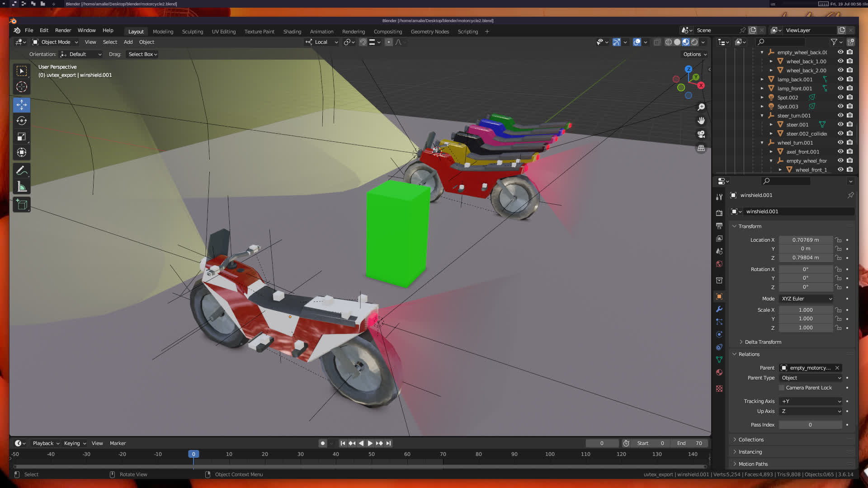868x488 pixels.
Task: Select the Rotate tool
Action: [21, 121]
